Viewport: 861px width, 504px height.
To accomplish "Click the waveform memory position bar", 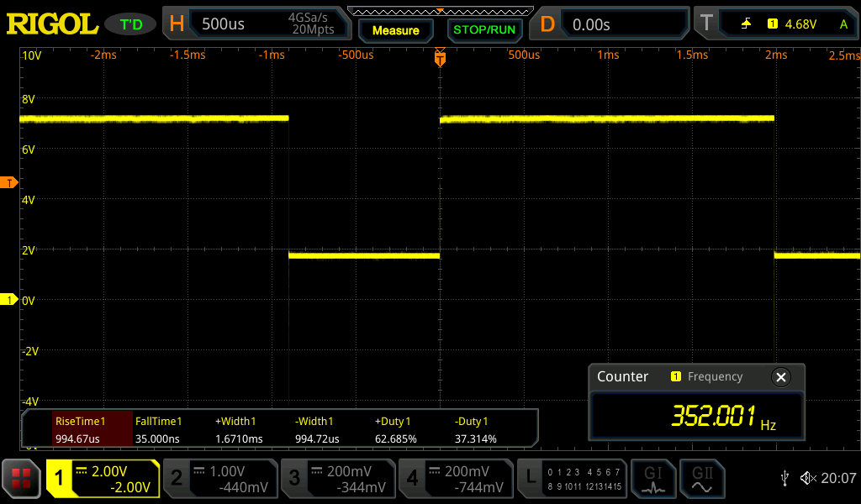I will [x=440, y=11].
